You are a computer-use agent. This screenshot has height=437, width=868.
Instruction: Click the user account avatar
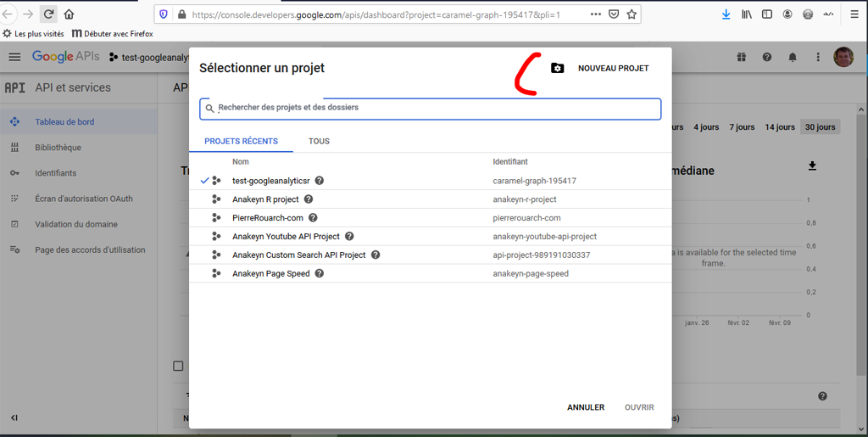tap(843, 57)
